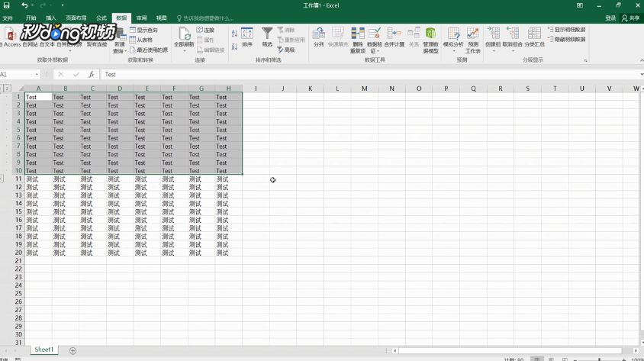
Task: Collapse outline group with minus toggle
Action: [2, 179]
